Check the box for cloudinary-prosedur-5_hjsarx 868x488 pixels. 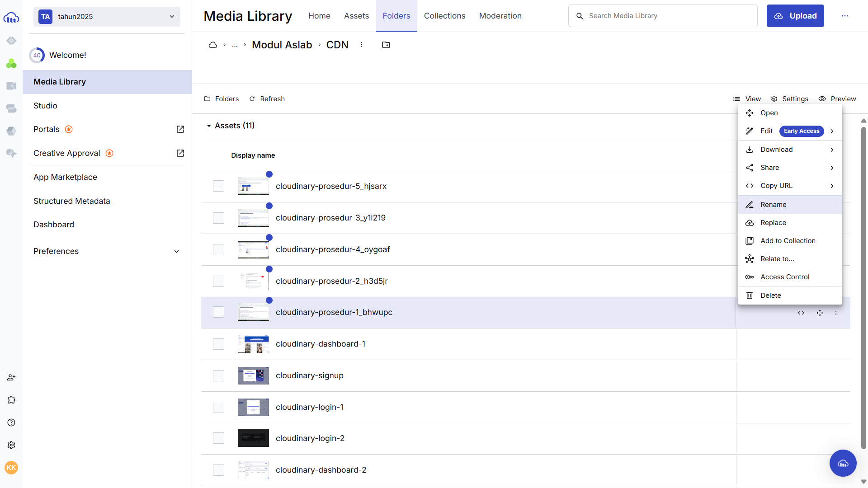[218, 186]
